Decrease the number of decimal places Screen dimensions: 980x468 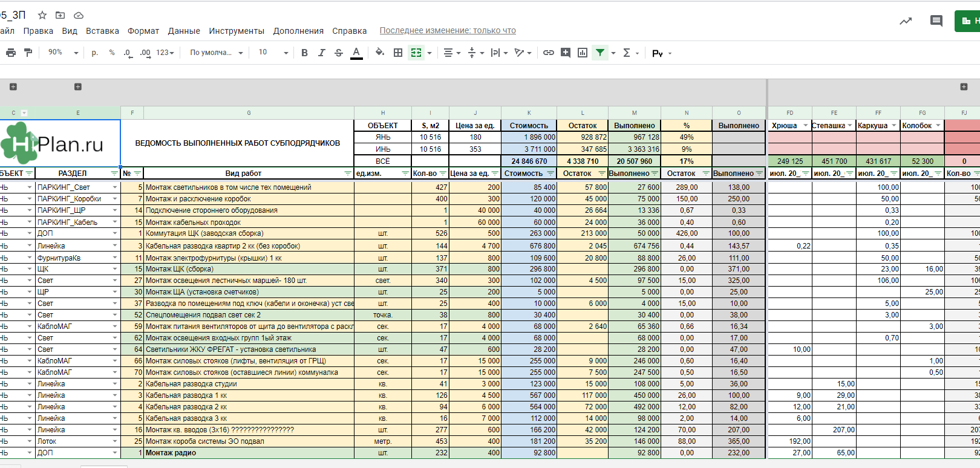pos(128,53)
